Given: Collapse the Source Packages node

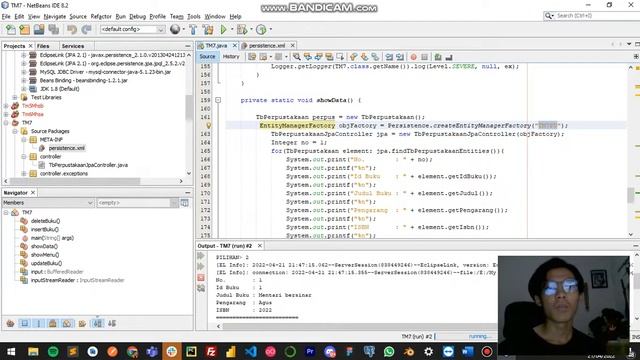Looking at the screenshot, I should click(15, 131).
